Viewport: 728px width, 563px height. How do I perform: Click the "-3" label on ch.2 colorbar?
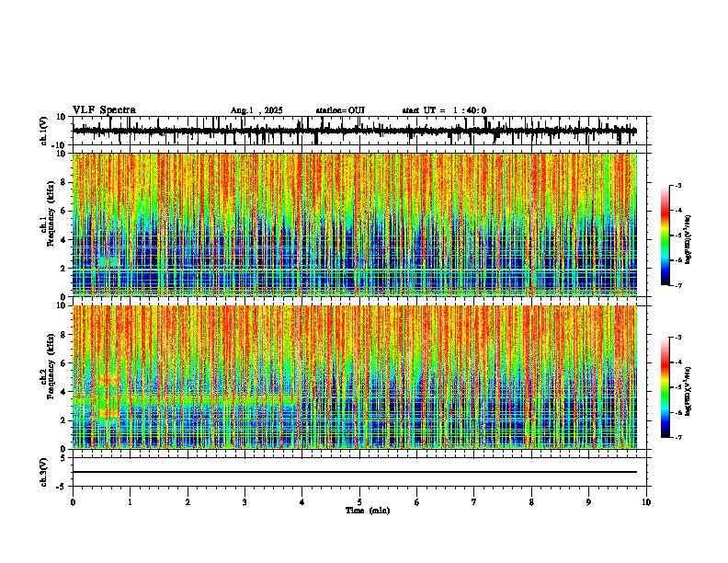tap(678, 338)
